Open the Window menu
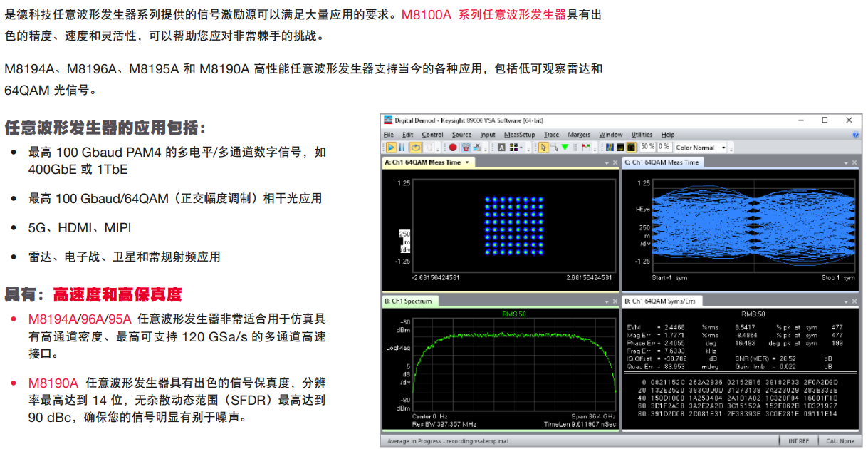The height and width of the screenshot is (454, 868). [610, 135]
